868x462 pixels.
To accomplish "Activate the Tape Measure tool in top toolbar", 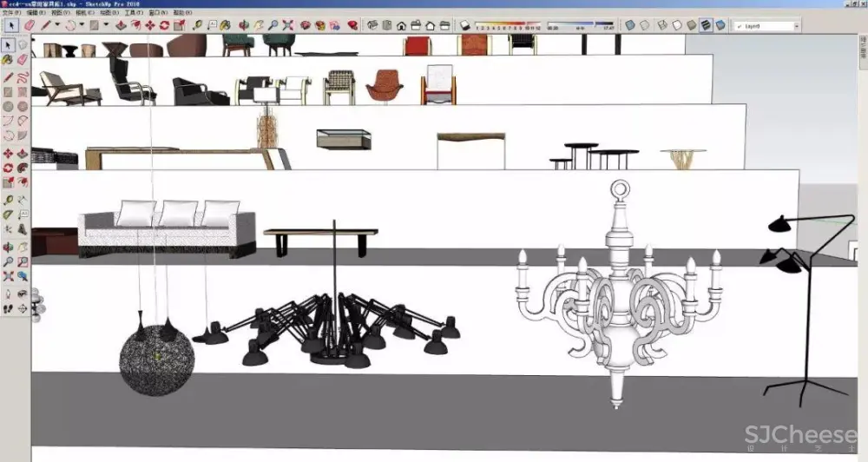I will (196, 26).
